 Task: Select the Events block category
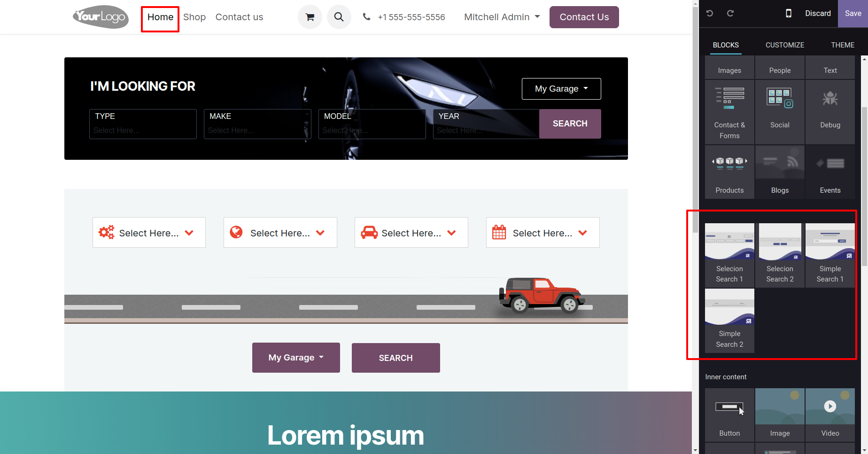830,172
